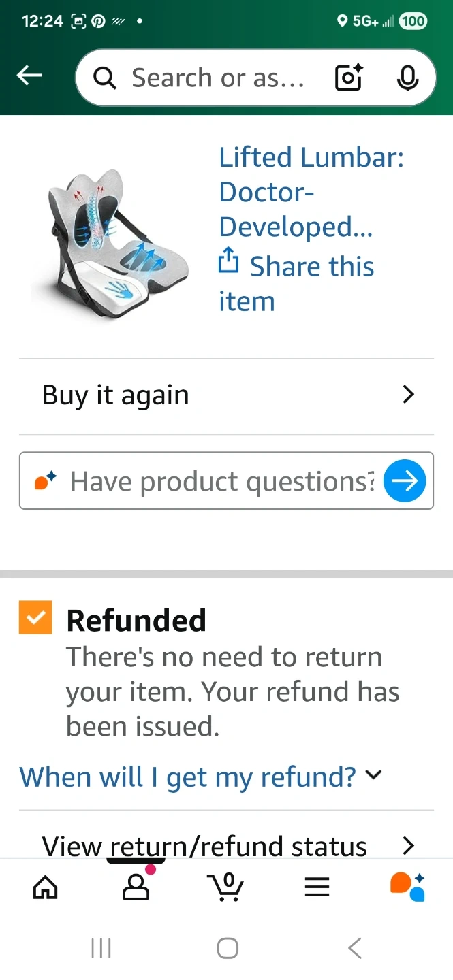Focus the Have product questions field
This screenshot has height=980, width=453.
pyautogui.click(x=221, y=481)
